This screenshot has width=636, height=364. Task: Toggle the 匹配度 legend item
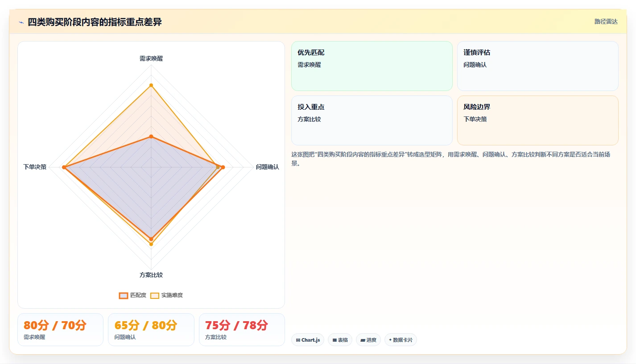tap(132, 295)
